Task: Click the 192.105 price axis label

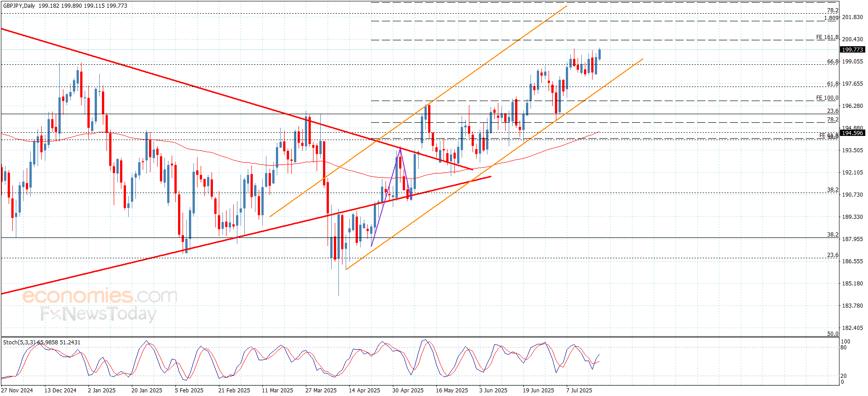Action: (852, 173)
